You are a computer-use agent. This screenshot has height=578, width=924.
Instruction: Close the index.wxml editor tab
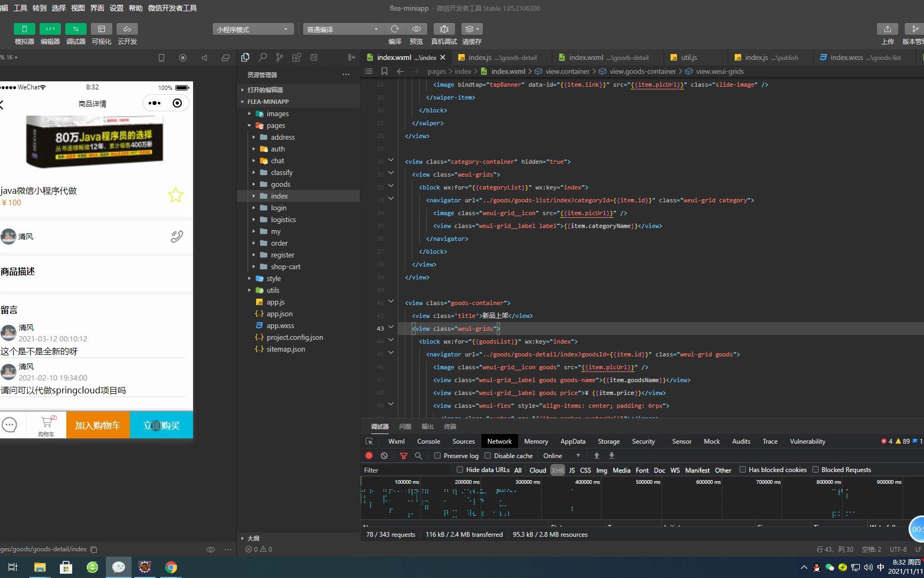click(443, 57)
